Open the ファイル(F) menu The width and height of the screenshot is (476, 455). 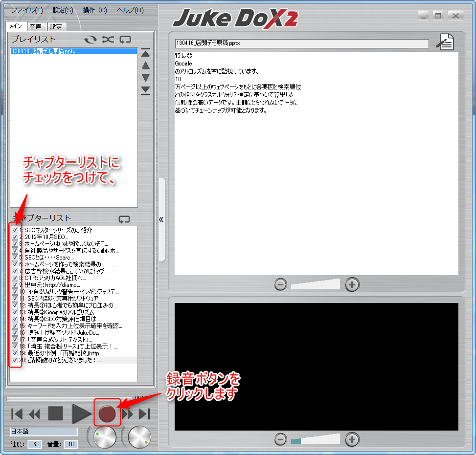[27, 10]
